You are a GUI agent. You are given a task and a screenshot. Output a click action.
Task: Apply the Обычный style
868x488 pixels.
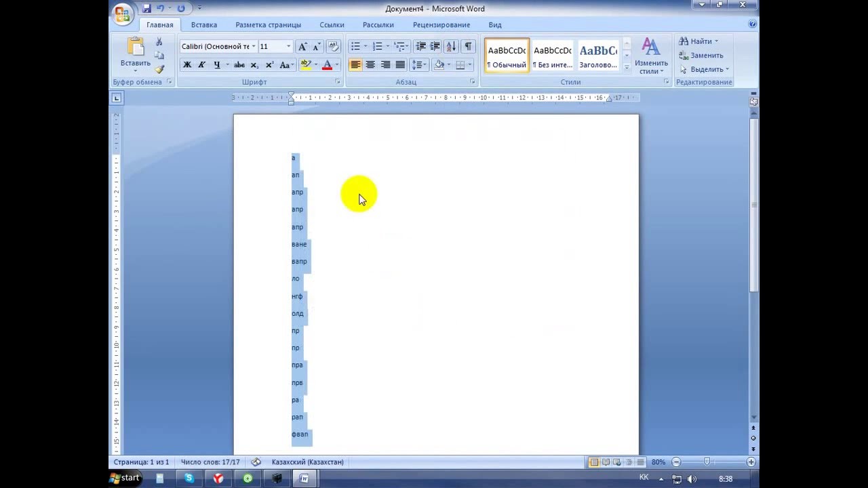point(507,56)
